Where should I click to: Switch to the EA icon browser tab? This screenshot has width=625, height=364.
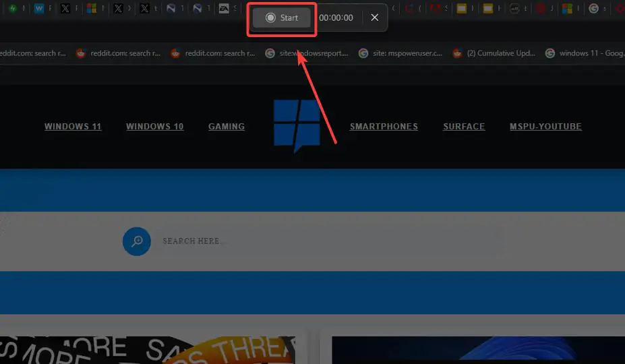click(224, 8)
